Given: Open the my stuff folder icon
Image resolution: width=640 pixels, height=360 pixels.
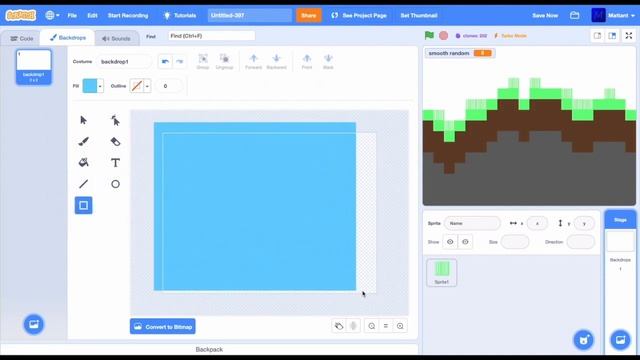Looking at the screenshot, I should click(x=575, y=16).
